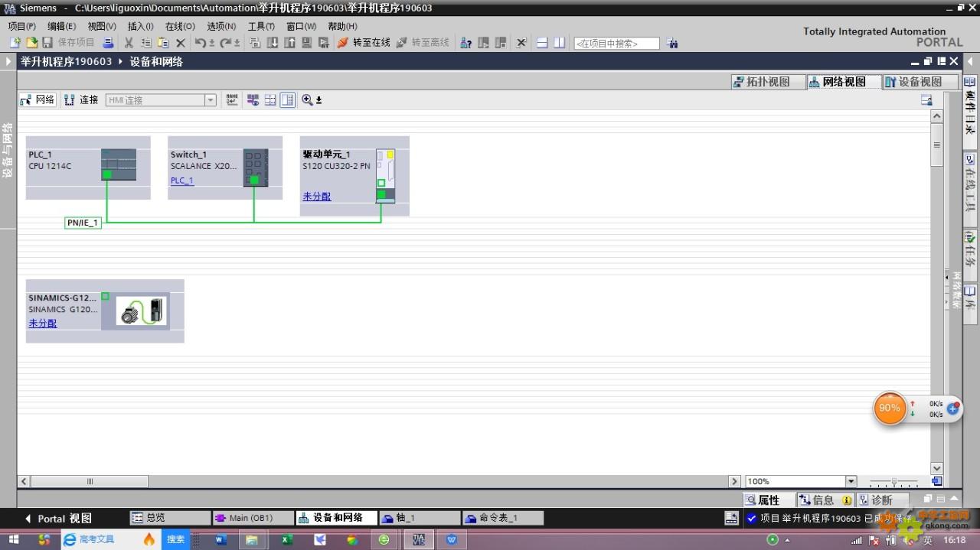Screen dimensions: 980x550
Task: Click the compile icon in toolbar
Action: click(x=255, y=43)
